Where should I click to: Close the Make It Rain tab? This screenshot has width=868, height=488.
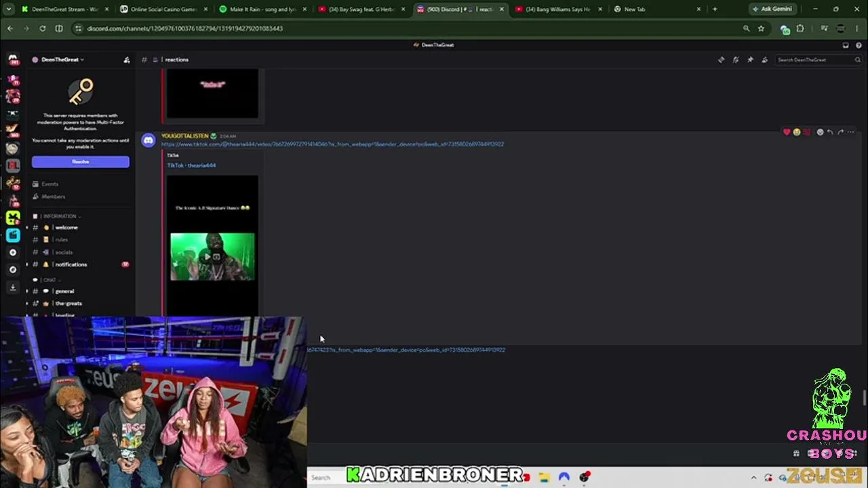pyautogui.click(x=304, y=9)
